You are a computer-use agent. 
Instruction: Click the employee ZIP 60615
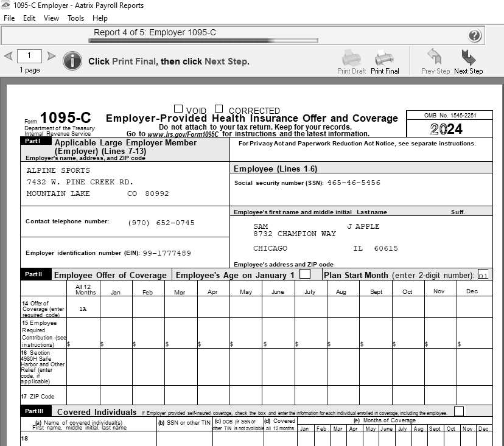[386, 248]
